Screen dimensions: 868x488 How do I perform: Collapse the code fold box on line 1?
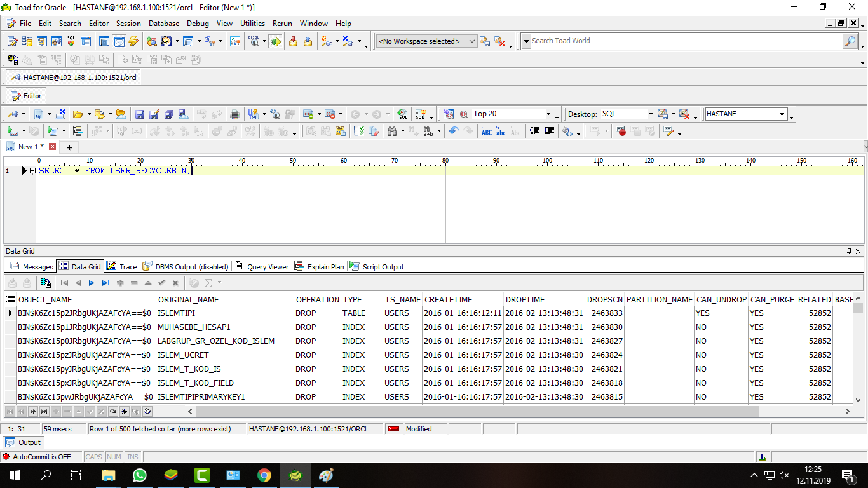32,171
